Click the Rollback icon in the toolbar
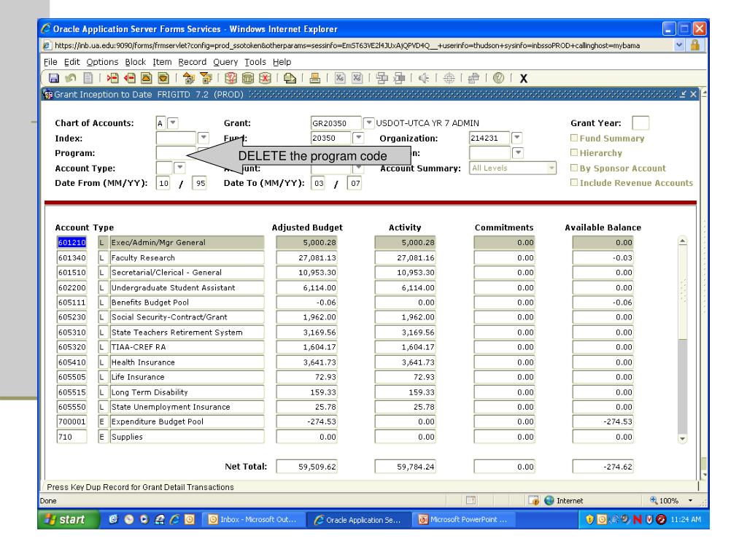Screen dimensions: 747x560 [x=71, y=78]
